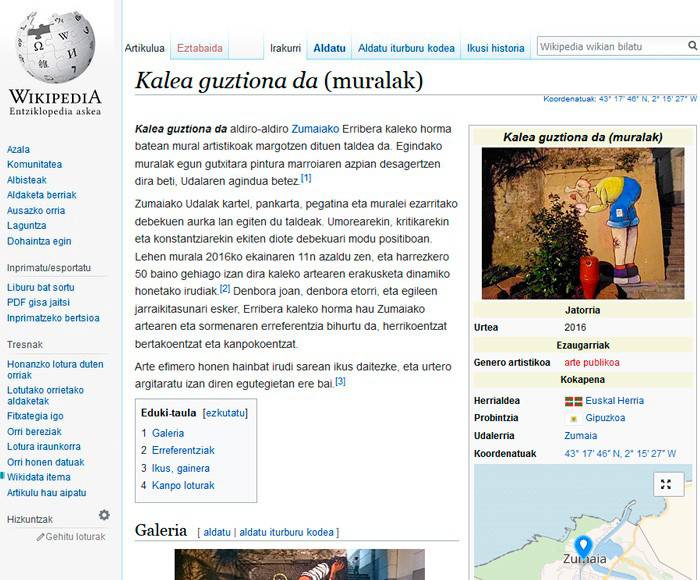Select the Irakurri tab
Image resolution: width=700 pixels, height=580 pixels.
click(285, 48)
